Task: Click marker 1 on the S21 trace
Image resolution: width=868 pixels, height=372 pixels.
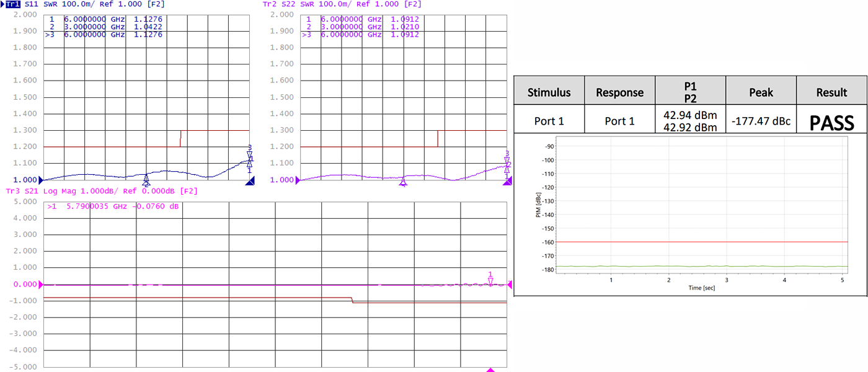Action: click(490, 281)
